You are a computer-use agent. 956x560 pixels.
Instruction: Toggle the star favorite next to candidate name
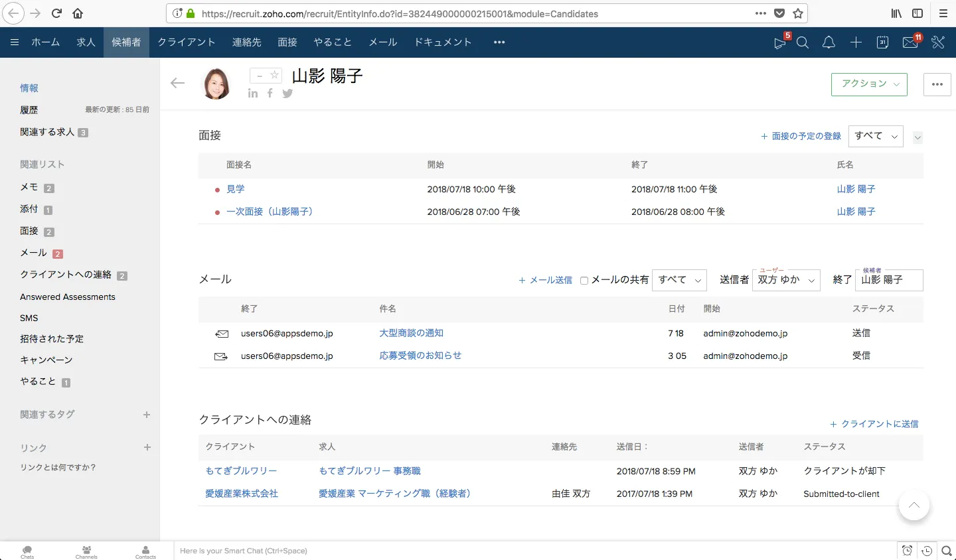[x=274, y=76]
